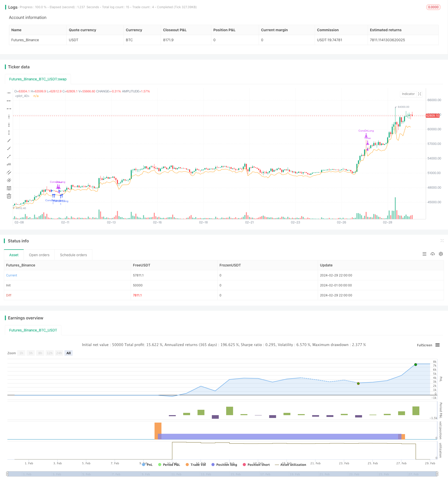Select the vertical segment drawing tool

pos(9,133)
